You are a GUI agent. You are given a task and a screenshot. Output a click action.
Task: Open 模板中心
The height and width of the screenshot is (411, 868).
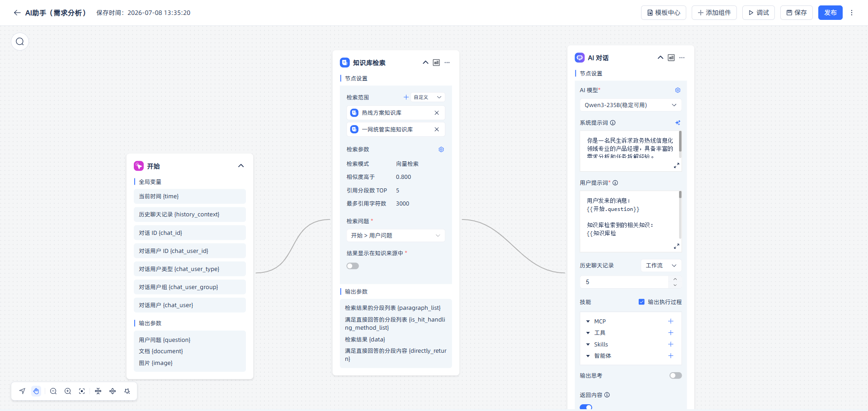tap(664, 13)
